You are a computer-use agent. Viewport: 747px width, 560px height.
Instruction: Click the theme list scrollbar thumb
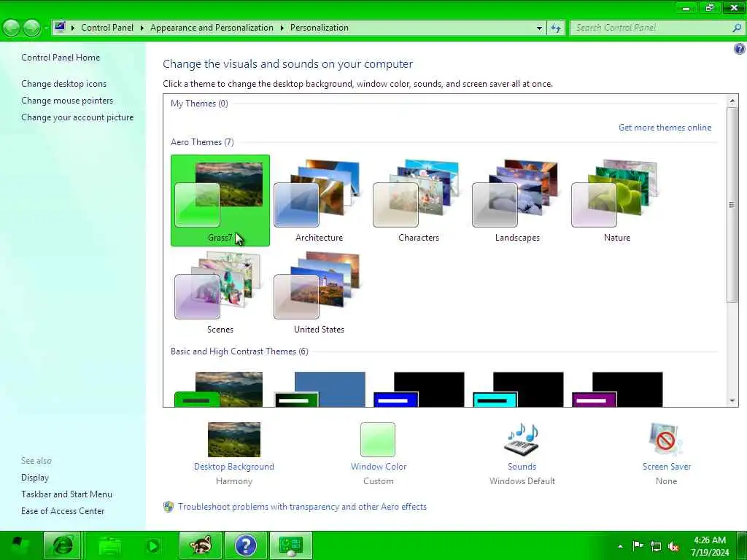pos(732,205)
